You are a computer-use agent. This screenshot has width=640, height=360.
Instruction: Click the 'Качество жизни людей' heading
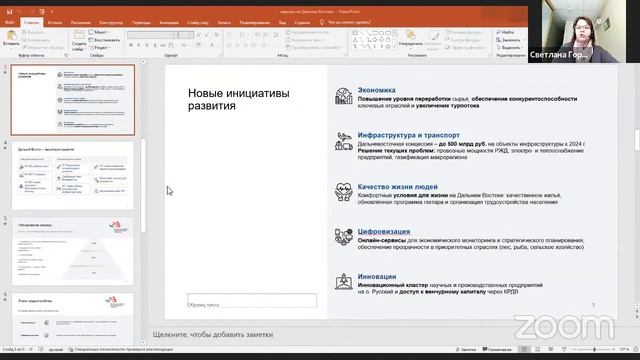click(x=398, y=187)
